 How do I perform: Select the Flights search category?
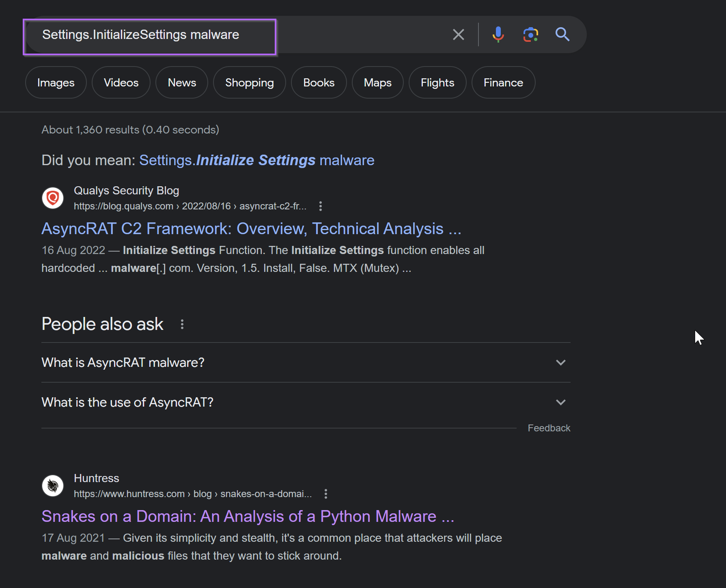437,82
